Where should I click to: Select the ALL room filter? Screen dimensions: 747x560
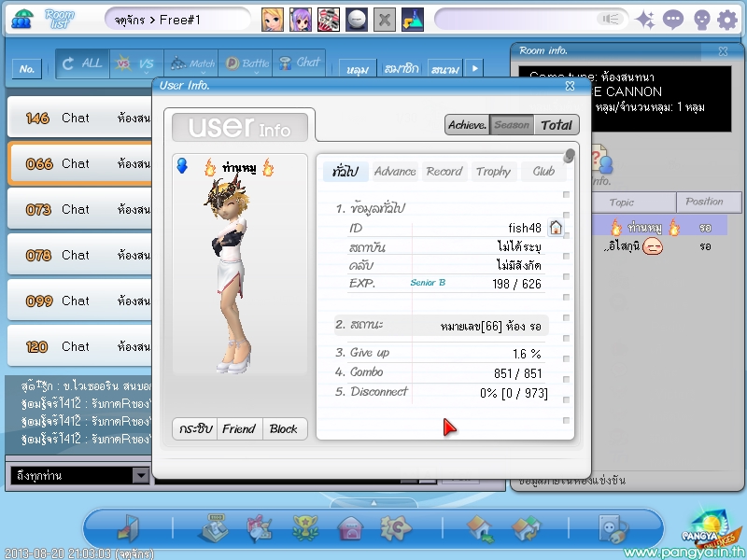tap(83, 63)
